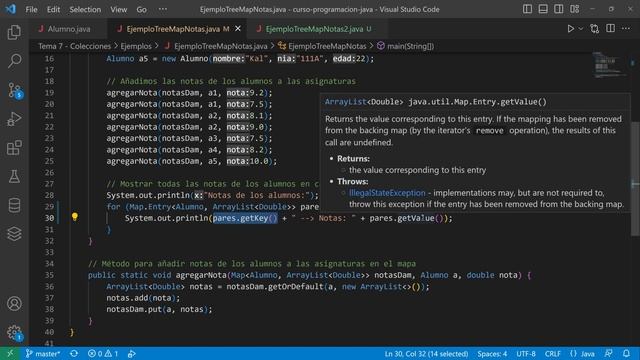Open the Database view in activity bar
Image resolution: width=640 pixels, height=360 pixels.
point(14,205)
